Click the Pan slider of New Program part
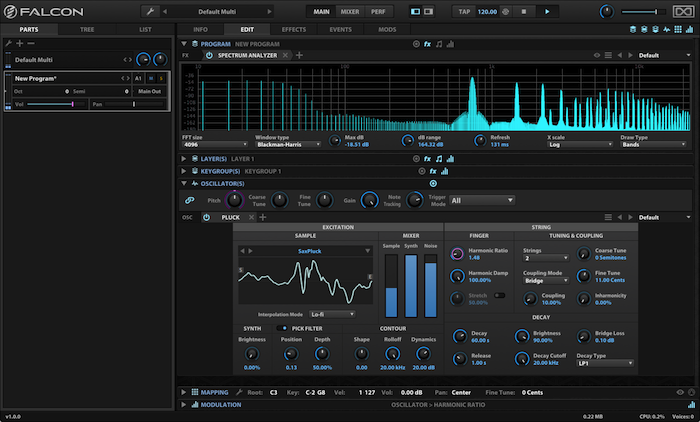Viewport: 700px width, 422px height. 134,104
